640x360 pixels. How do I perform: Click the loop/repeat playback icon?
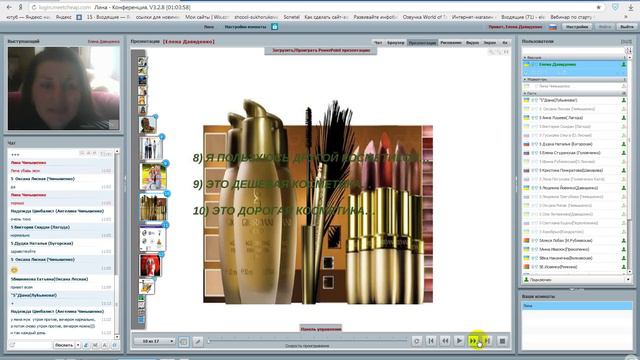point(416,341)
